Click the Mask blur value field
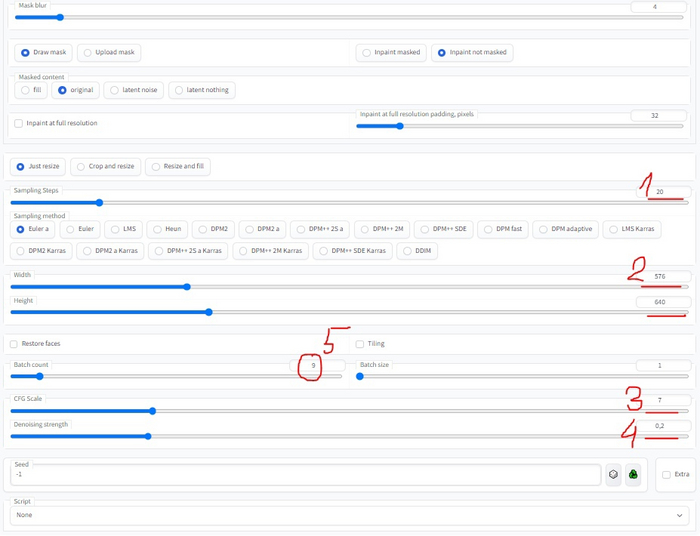The image size is (700, 536). pyautogui.click(x=658, y=7)
